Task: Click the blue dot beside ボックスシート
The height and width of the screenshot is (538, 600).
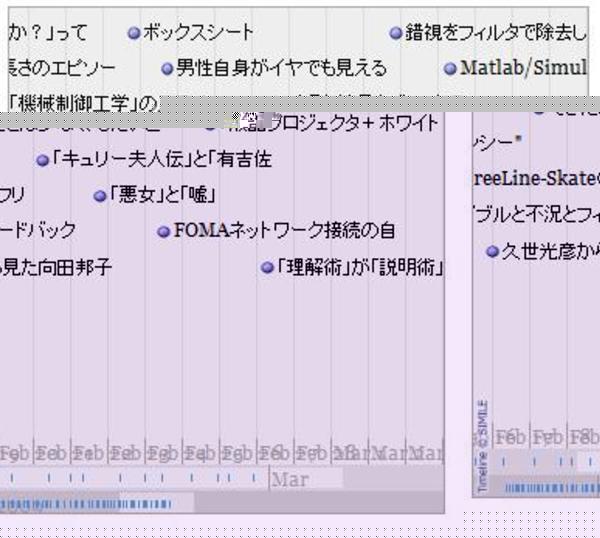Action: pyautogui.click(x=133, y=34)
